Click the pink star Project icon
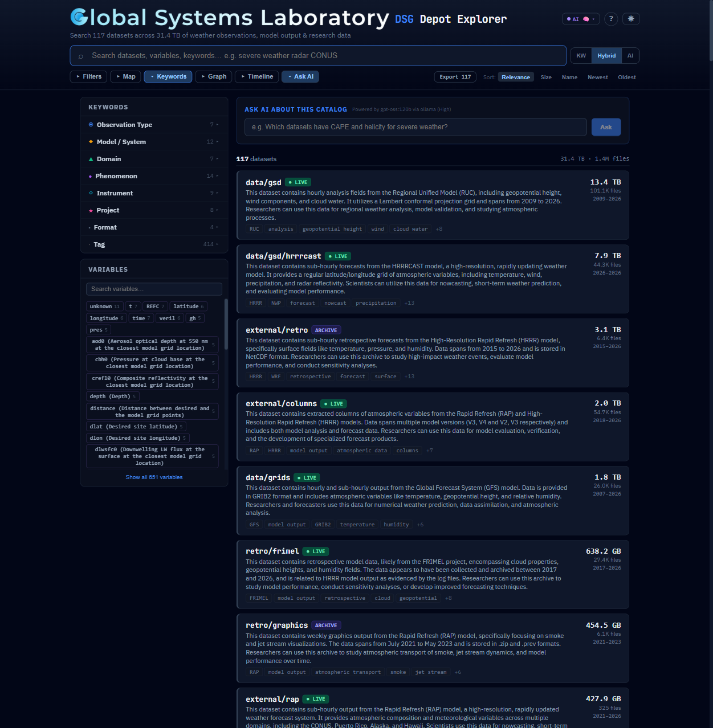The width and height of the screenshot is (713, 728). [x=91, y=210]
